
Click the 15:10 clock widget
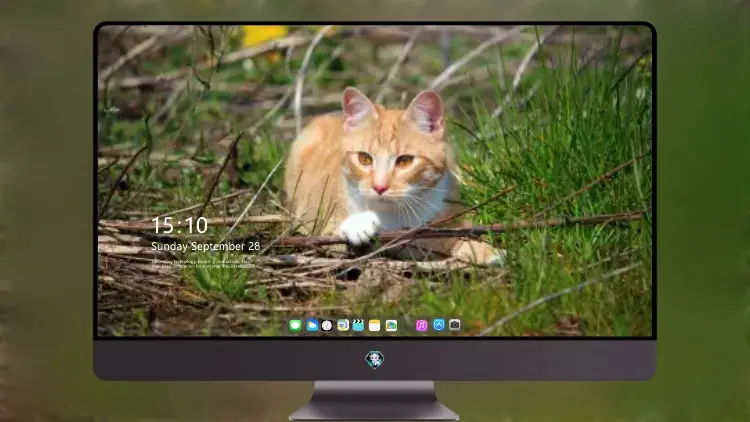click(179, 225)
